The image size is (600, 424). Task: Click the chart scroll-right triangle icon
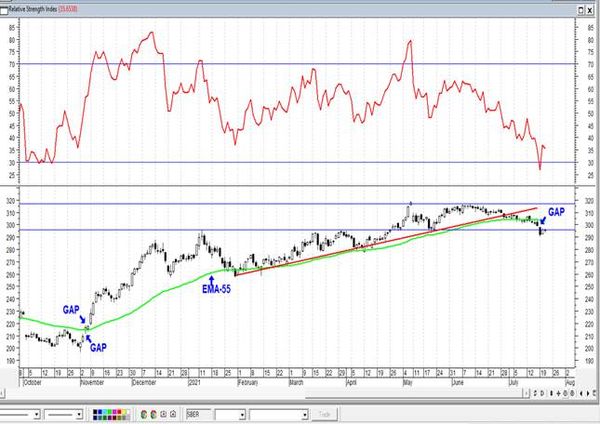[x=588, y=393]
